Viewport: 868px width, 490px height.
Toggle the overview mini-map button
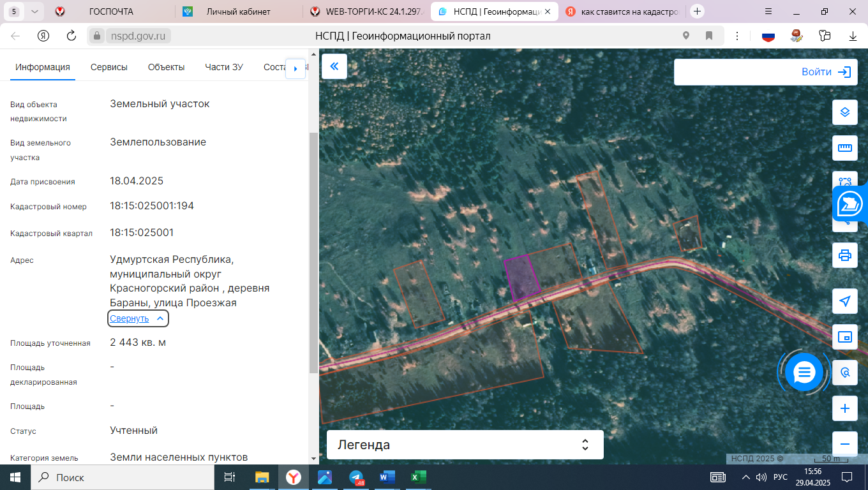[845, 337]
